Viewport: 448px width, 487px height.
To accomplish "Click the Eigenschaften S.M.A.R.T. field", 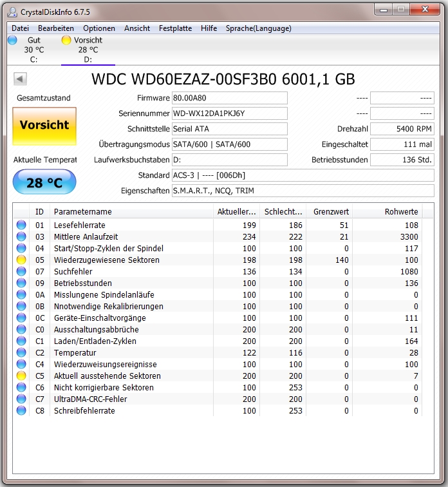I will [x=303, y=191].
